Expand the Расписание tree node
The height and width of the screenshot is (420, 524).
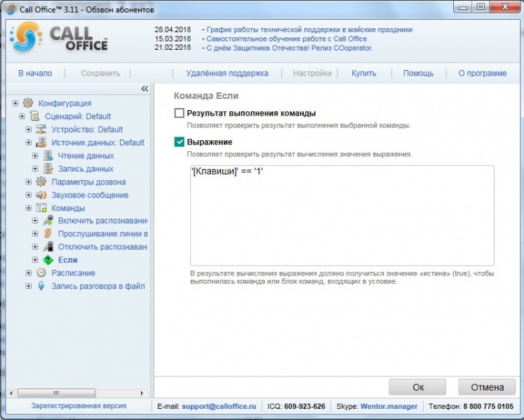[29, 273]
